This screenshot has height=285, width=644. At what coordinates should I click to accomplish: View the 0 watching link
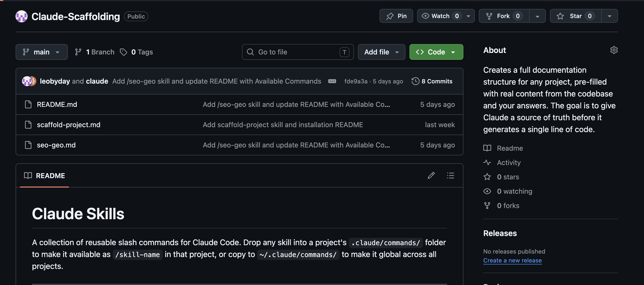(514, 191)
